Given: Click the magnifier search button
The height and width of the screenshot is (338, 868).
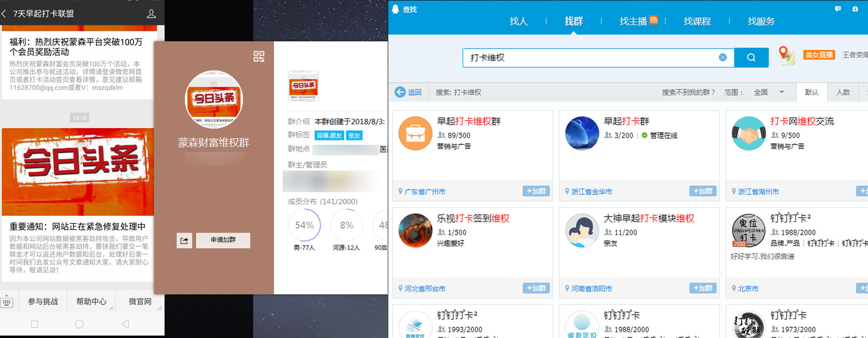Looking at the screenshot, I should (x=751, y=57).
